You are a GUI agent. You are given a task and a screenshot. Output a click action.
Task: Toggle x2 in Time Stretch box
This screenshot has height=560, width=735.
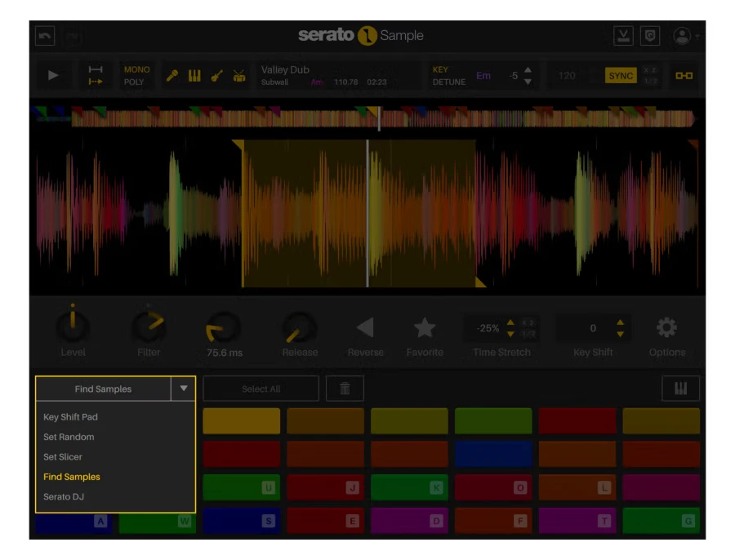(528, 323)
